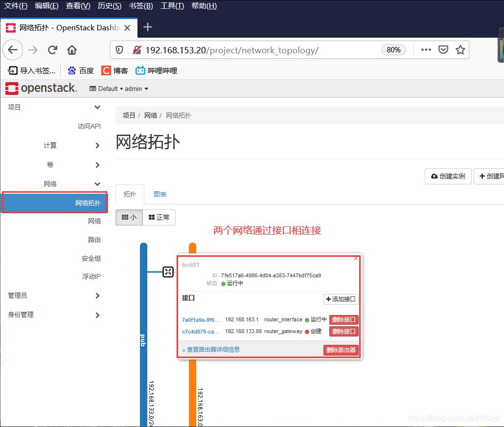Open the 书签(B) menu
Viewport: 504px width, 427px height.
point(141,6)
